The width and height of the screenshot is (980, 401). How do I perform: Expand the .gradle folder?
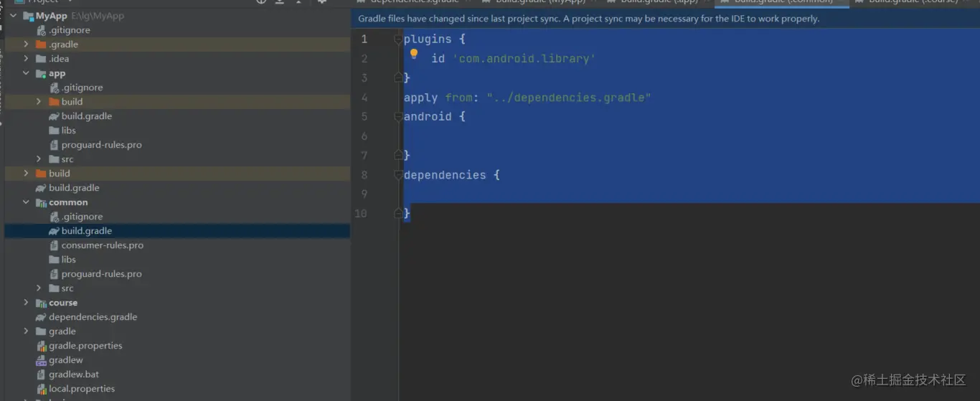tap(27, 44)
